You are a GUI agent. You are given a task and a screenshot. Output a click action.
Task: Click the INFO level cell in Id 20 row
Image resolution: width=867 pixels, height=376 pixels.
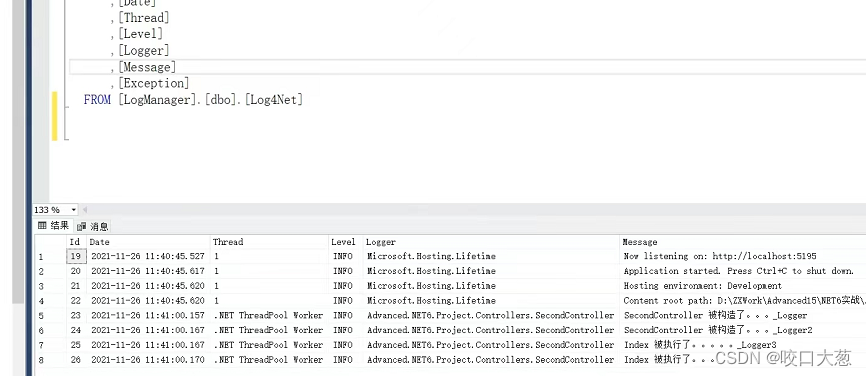pyautogui.click(x=346, y=271)
